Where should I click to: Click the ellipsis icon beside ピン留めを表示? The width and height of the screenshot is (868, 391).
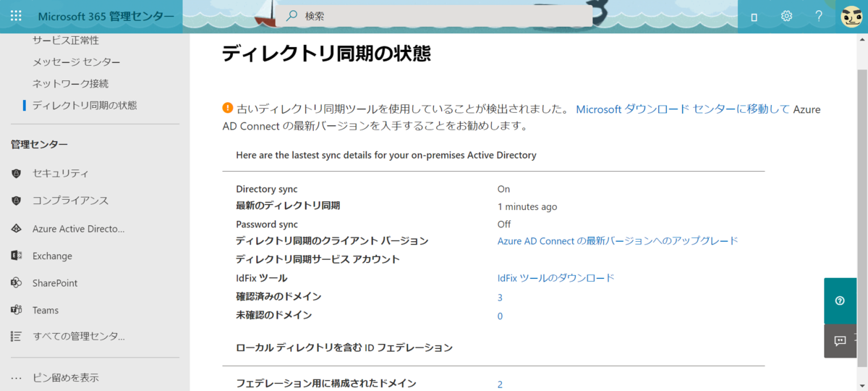[x=17, y=377]
